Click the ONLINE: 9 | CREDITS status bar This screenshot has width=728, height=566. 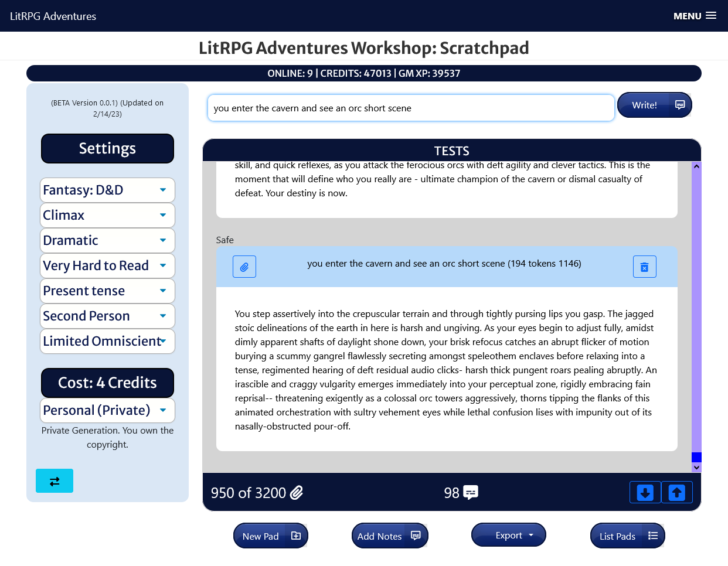pyautogui.click(x=364, y=73)
